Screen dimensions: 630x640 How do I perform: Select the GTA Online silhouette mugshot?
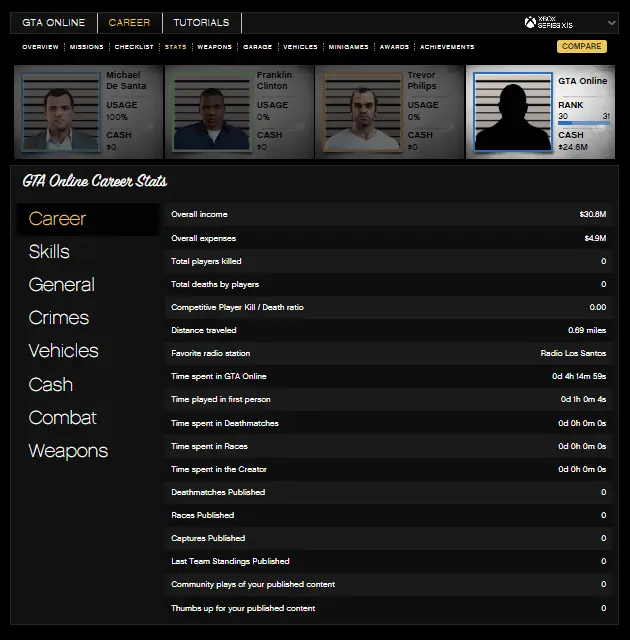point(513,112)
